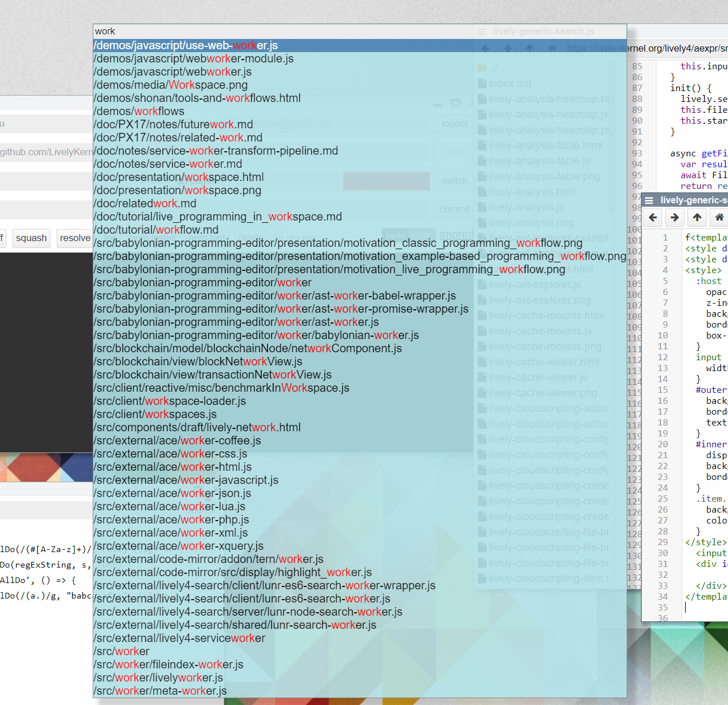728x705 pixels.
Task: Click the squash button
Action: [31, 238]
